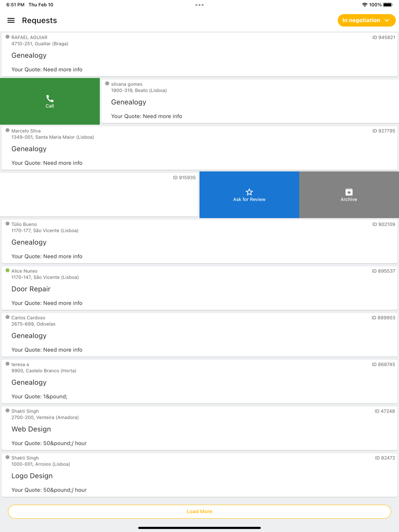Tap the Load More button

coord(199,512)
